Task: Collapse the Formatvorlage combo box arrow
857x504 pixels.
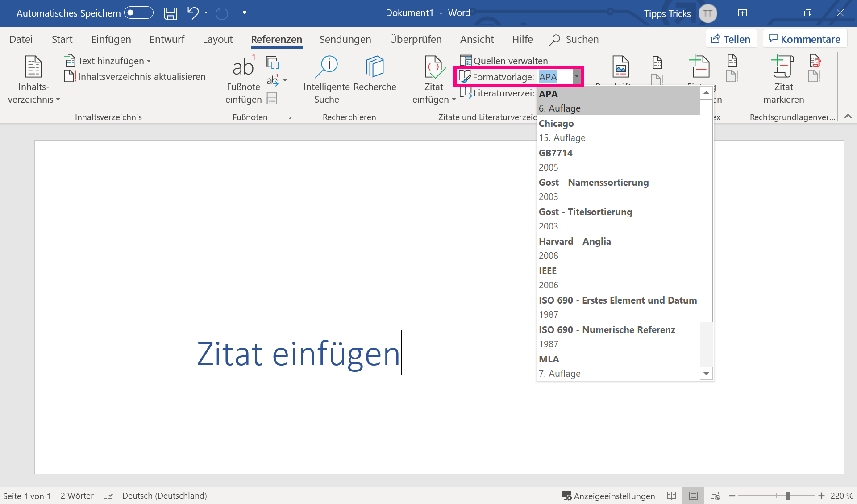Action: tap(577, 76)
